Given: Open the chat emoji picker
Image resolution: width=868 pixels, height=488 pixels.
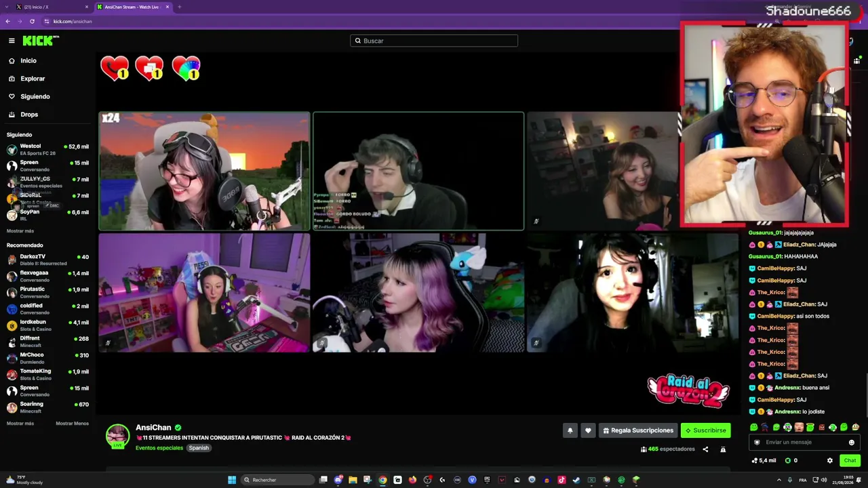Looking at the screenshot, I should pos(852,443).
